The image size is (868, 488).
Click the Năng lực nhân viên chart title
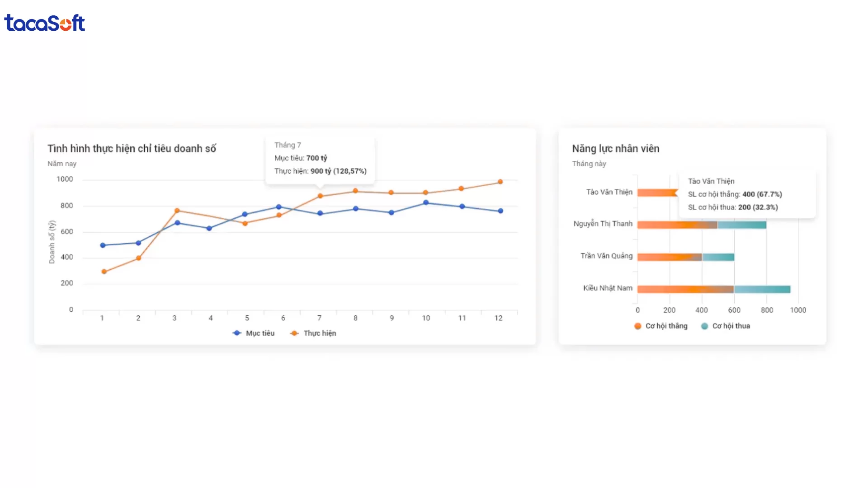pos(615,148)
